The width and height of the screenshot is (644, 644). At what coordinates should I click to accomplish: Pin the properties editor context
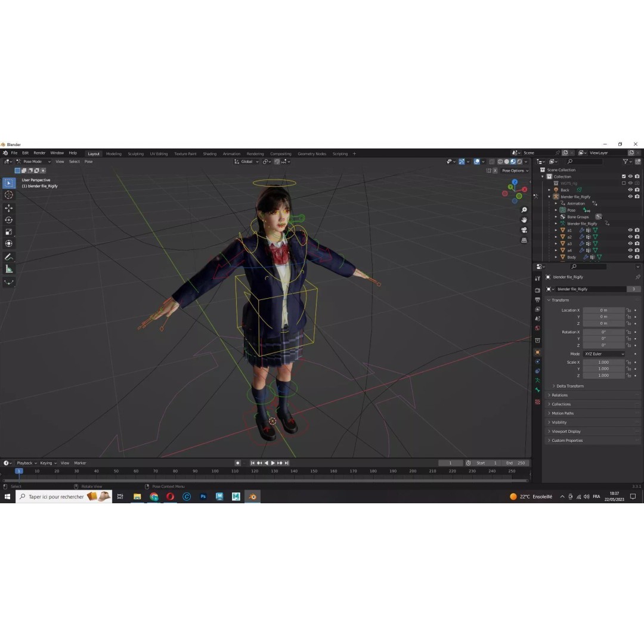click(637, 277)
